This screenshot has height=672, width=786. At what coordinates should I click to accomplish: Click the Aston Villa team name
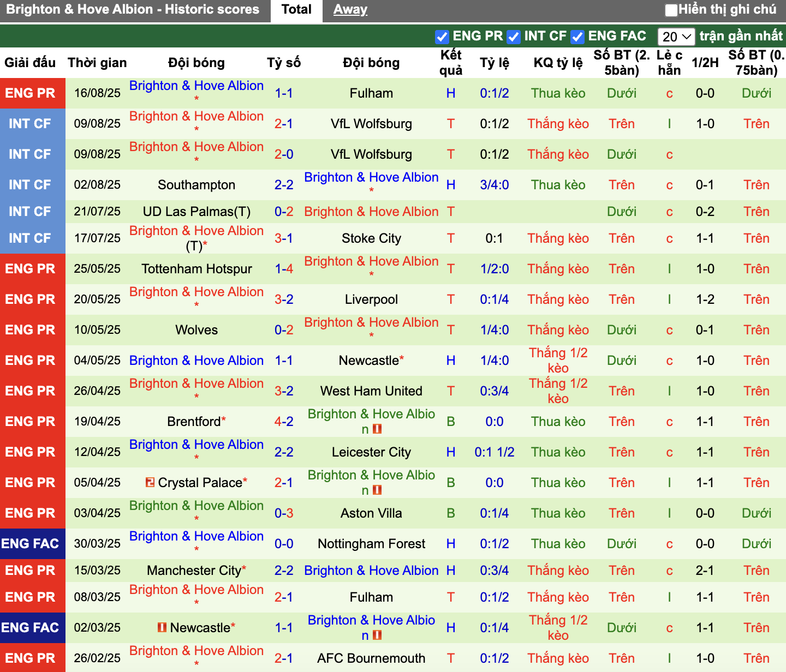click(x=371, y=513)
